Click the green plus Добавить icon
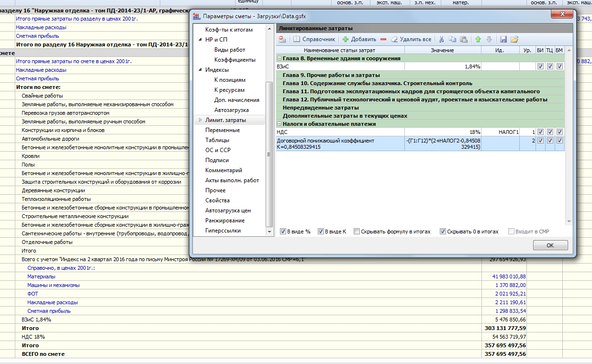 (346, 40)
